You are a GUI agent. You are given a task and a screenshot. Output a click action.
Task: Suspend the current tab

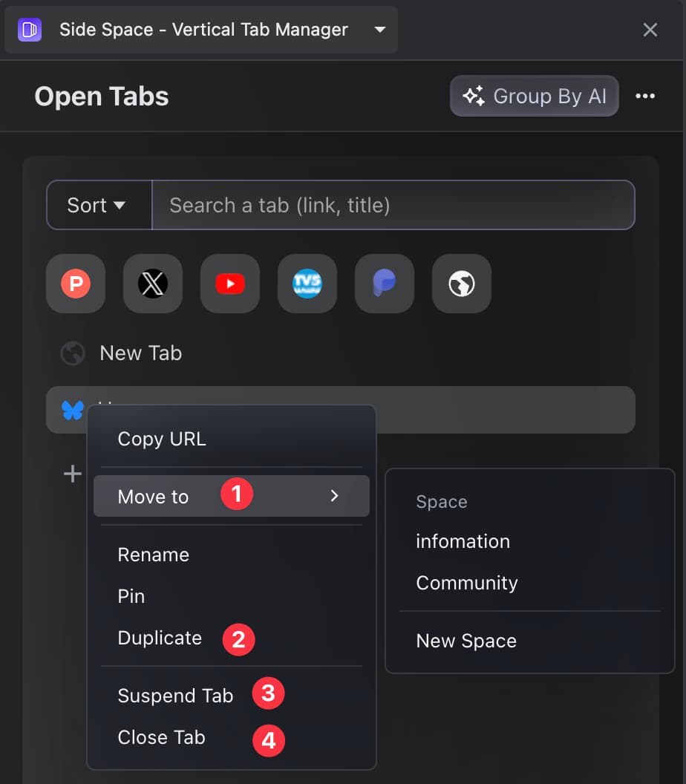[175, 695]
